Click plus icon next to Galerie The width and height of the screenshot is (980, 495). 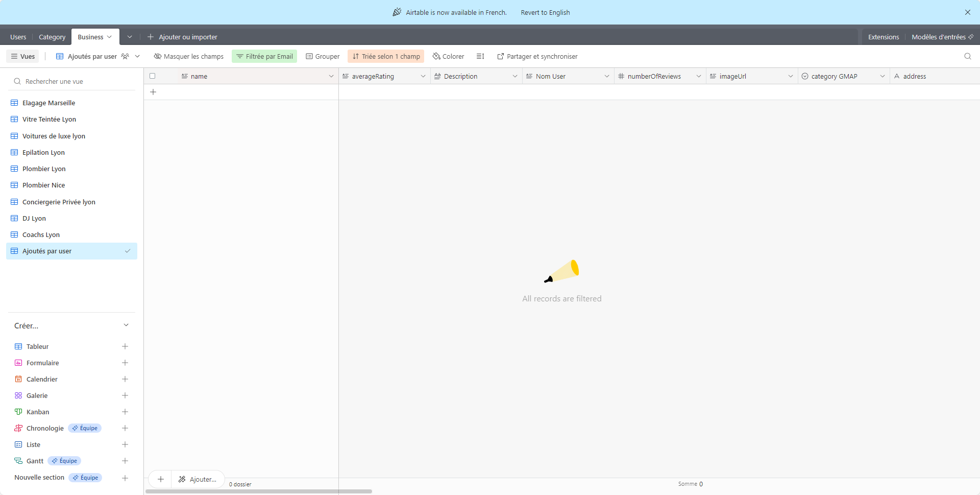click(x=125, y=395)
